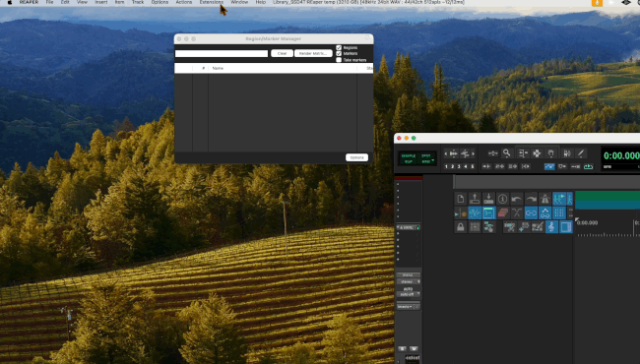Viewport: 640px width, 364px height.
Task: Toggle the Markers checkbox
Action: (339, 53)
